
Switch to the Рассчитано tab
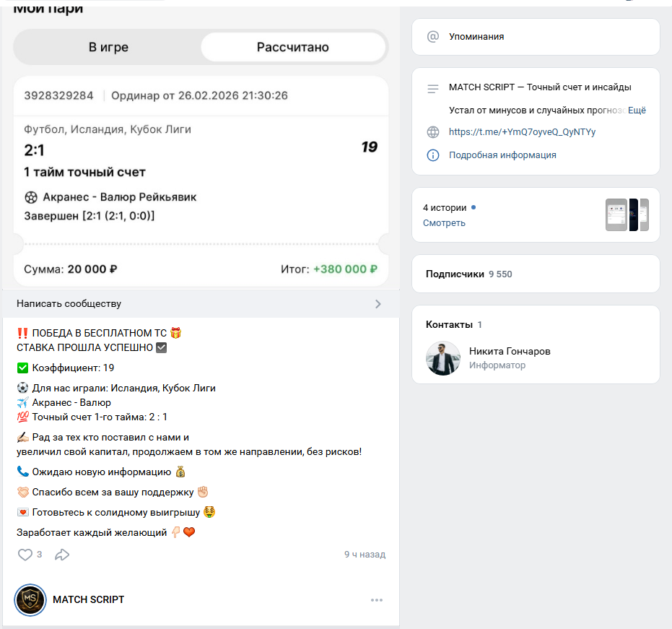click(292, 48)
